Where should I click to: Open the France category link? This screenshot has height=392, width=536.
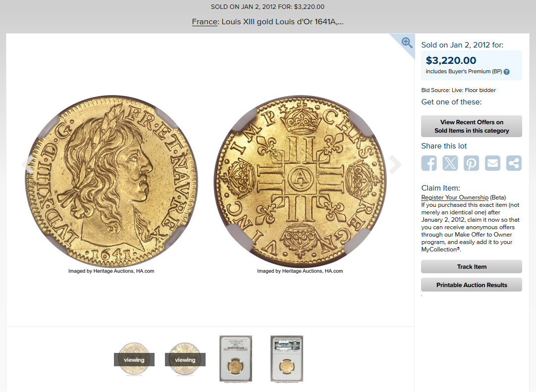(205, 21)
